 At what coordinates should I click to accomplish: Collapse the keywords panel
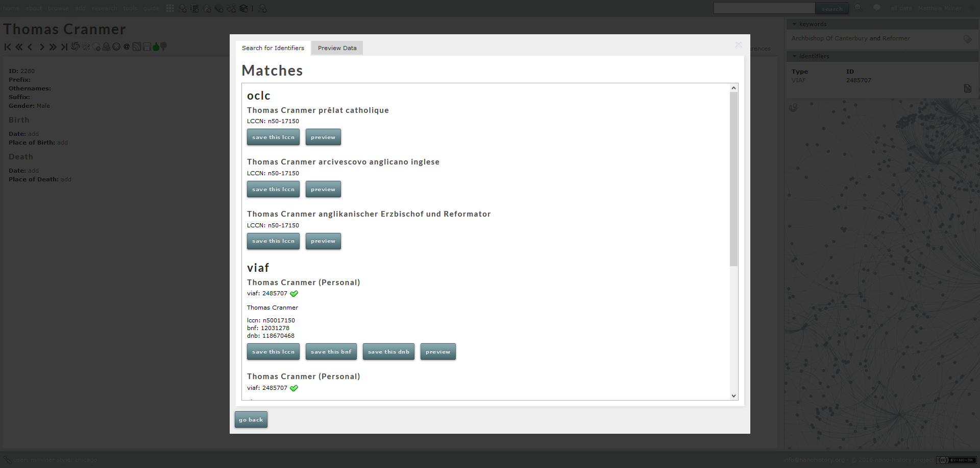[x=794, y=24]
